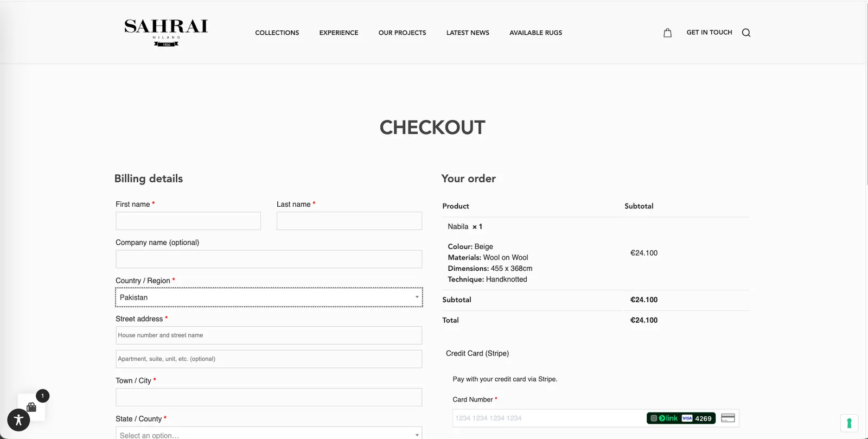Click the Your order heading

click(x=469, y=179)
